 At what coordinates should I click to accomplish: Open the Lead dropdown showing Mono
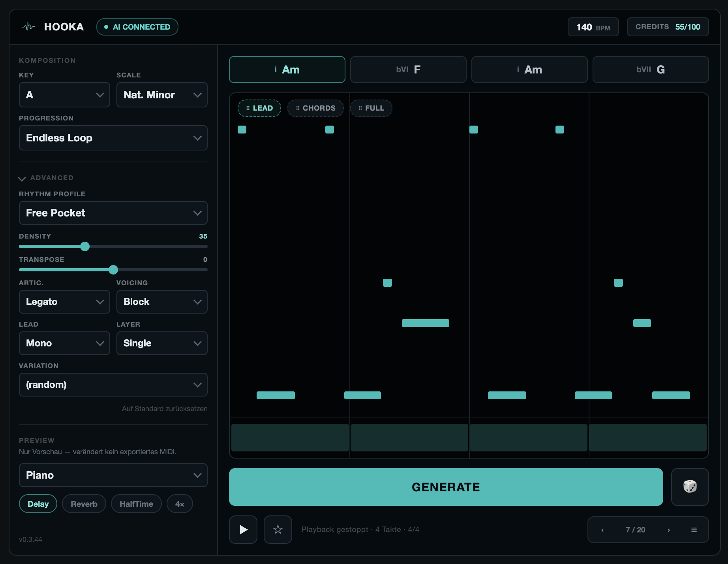pos(64,343)
